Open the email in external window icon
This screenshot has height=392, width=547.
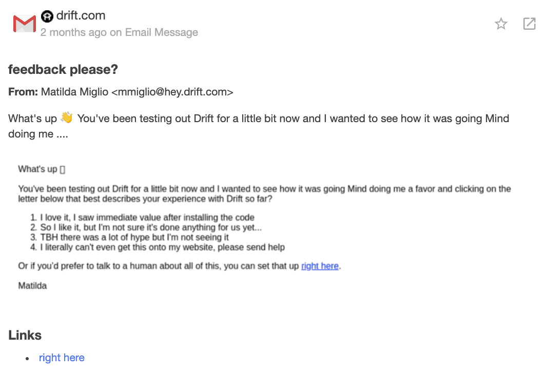pyautogui.click(x=529, y=24)
